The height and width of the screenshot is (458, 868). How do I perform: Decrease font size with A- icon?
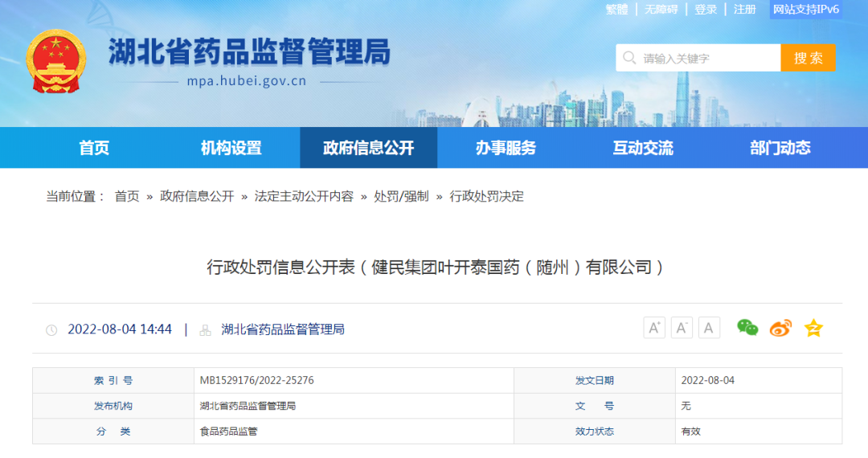pyautogui.click(x=682, y=328)
